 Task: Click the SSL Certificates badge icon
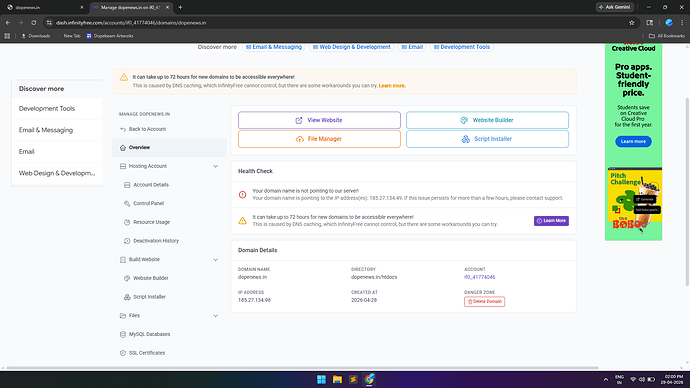click(123, 353)
